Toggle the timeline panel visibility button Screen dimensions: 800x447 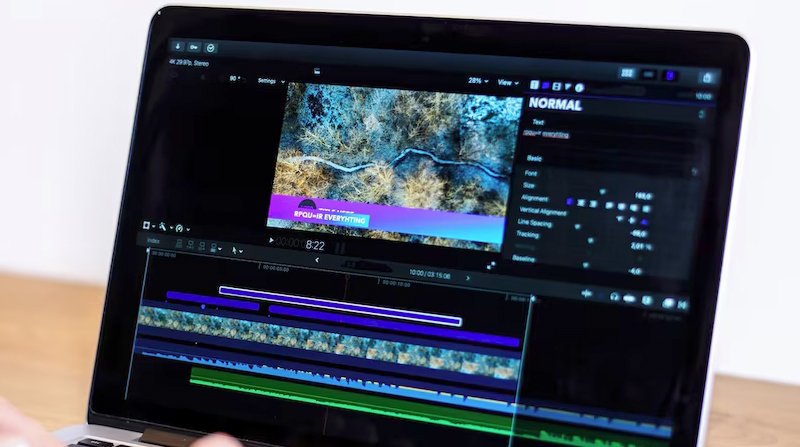649,74
